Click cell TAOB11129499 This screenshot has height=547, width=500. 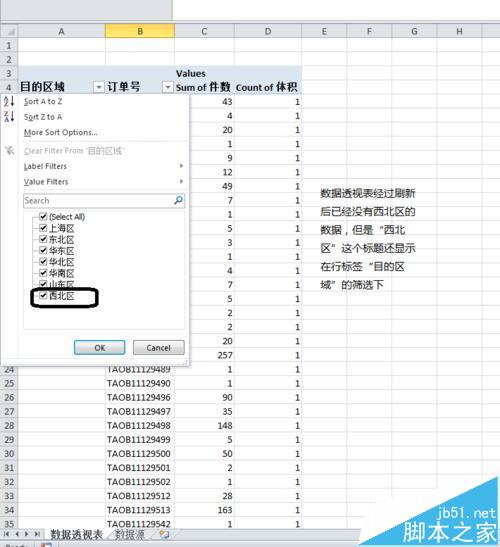[x=140, y=440]
